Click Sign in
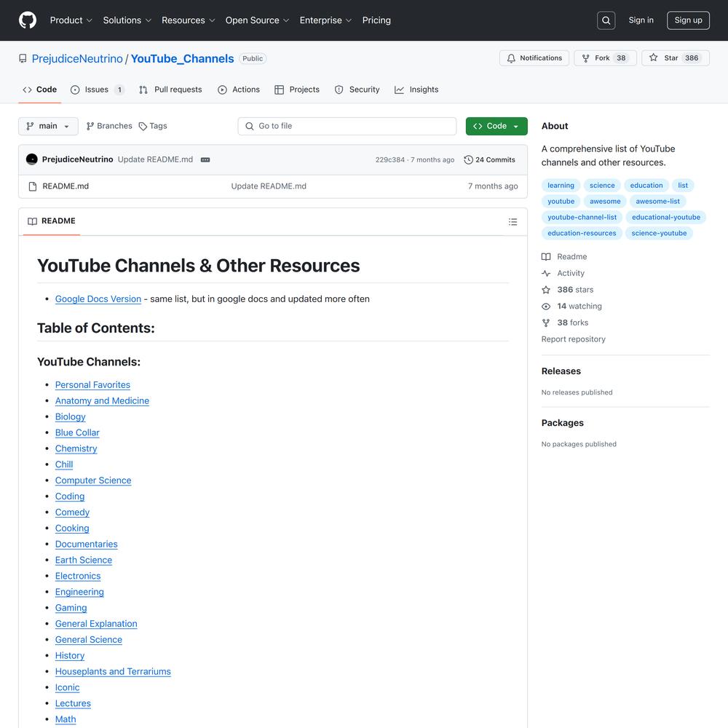 pyautogui.click(x=641, y=20)
